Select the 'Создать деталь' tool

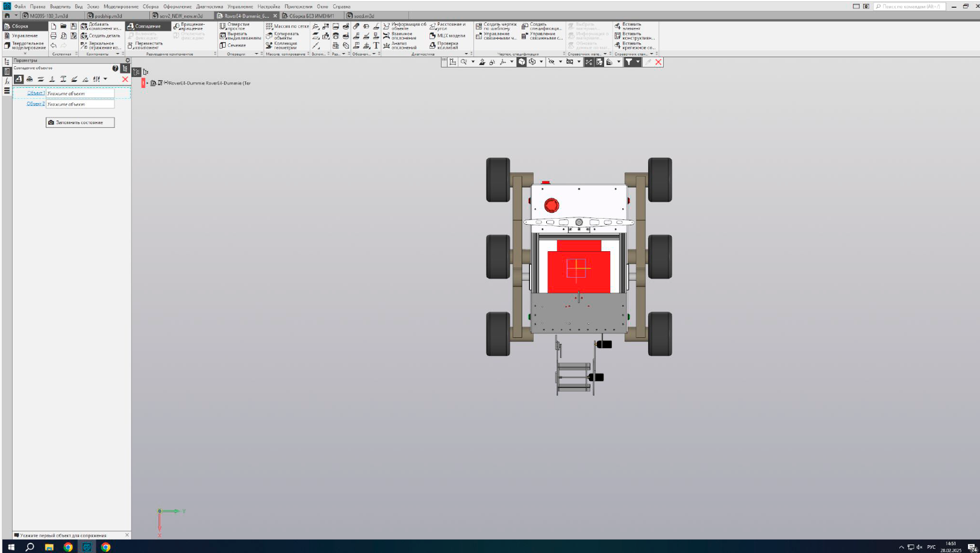(x=101, y=36)
